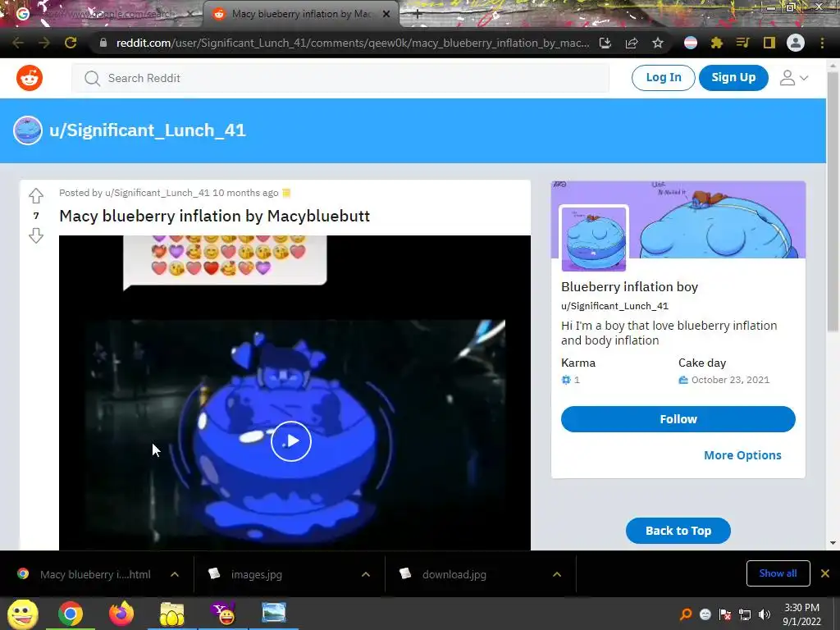Close the Macy blueberry inflation tab
Image resolution: width=840 pixels, height=630 pixels.
click(386, 15)
